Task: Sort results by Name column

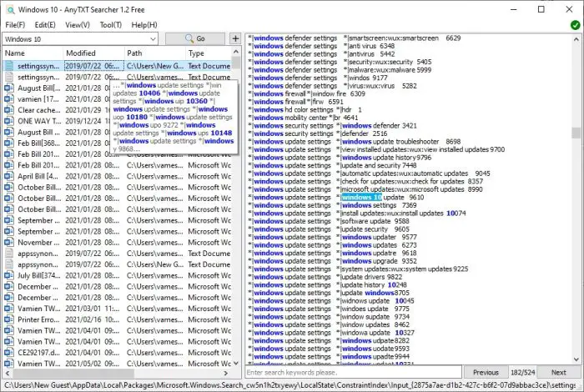Action: pyautogui.click(x=33, y=53)
